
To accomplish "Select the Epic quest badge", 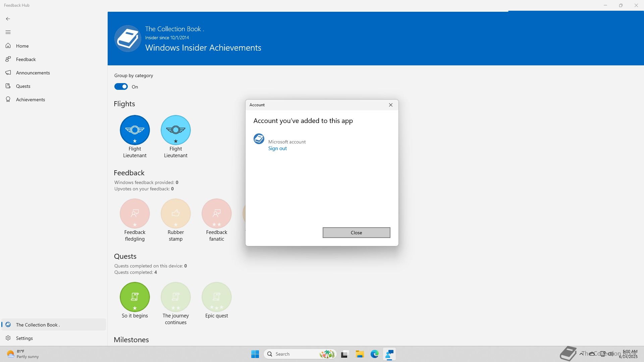I will tap(217, 297).
